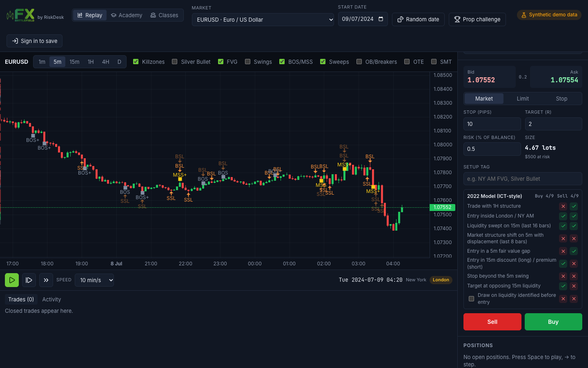
Task: Start replay with the green play button
Action: pyautogui.click(x=12, y=280)
